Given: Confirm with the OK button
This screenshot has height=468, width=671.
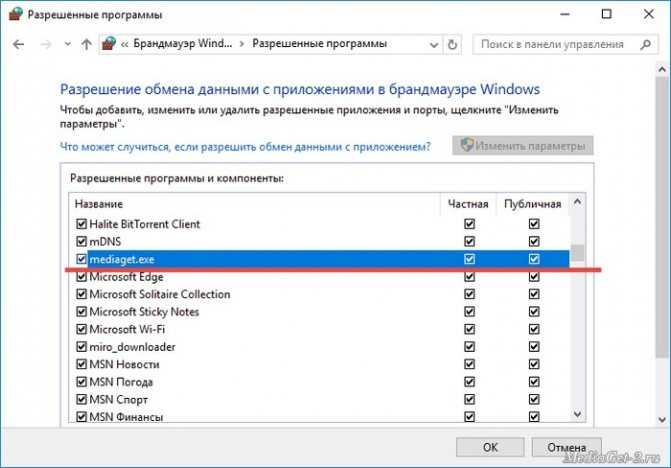Looking at the screenshot, I should click(490, 447).
